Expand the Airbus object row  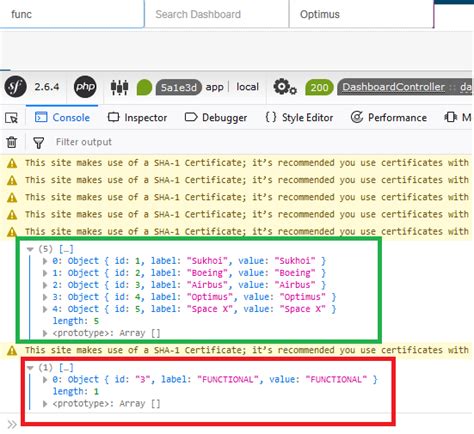45,285
